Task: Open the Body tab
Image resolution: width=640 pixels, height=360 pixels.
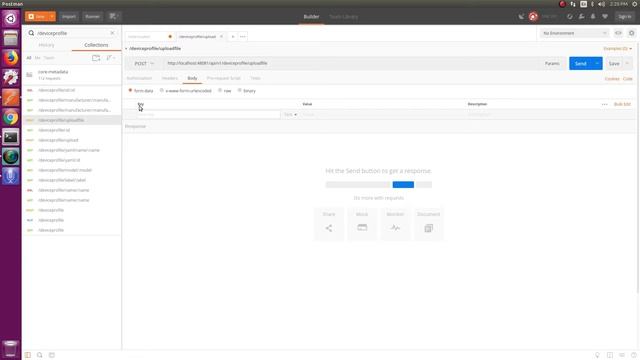Action: click(x=192, y=78)
